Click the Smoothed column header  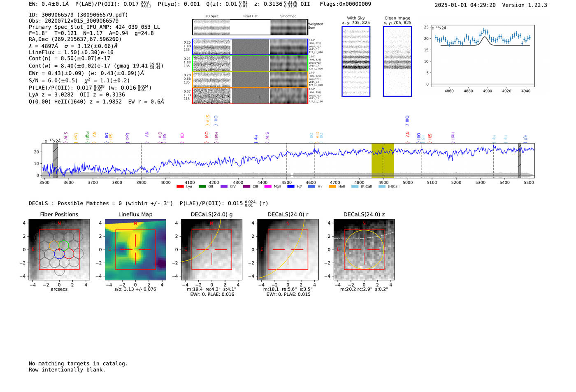[288, 16]
